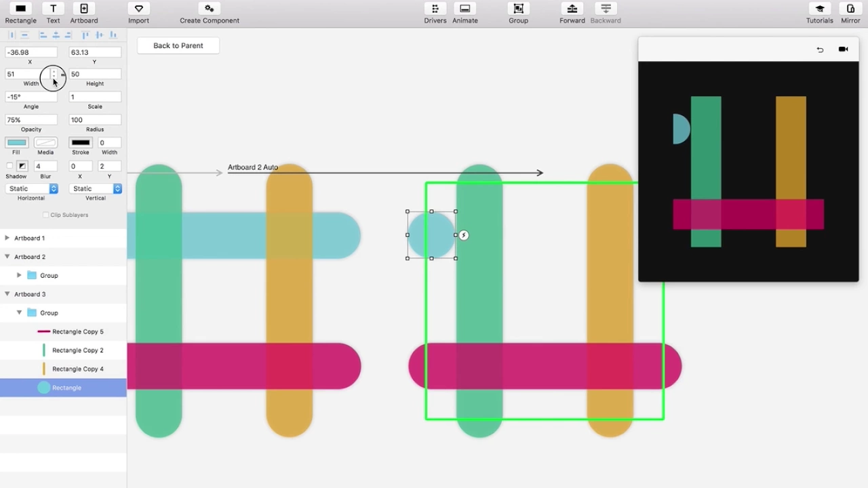Image resolution: width=868 pixels, height=488 pixels.
Task: Click the Radius input field
Action: pyautogui.click(x=95, y=120)
